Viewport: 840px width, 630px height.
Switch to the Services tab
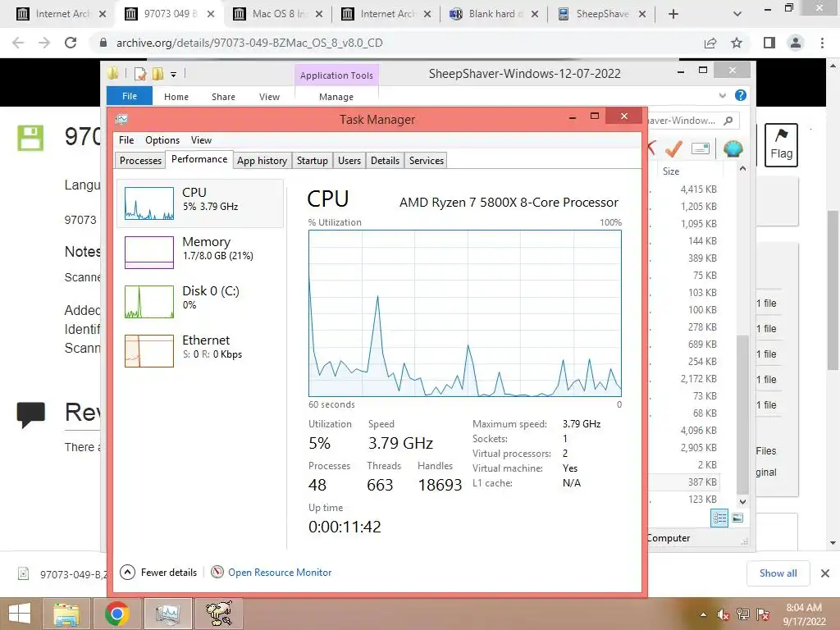tap(427, 161)
